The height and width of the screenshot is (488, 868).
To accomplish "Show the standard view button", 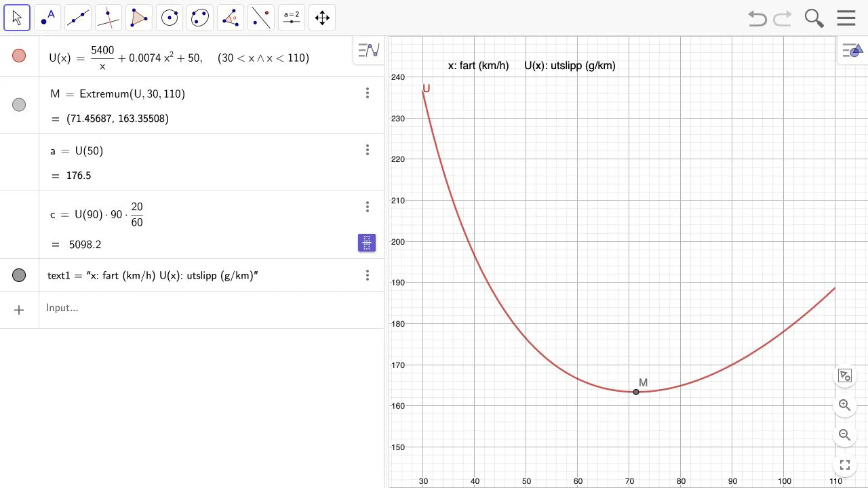I will click(844, 375).
